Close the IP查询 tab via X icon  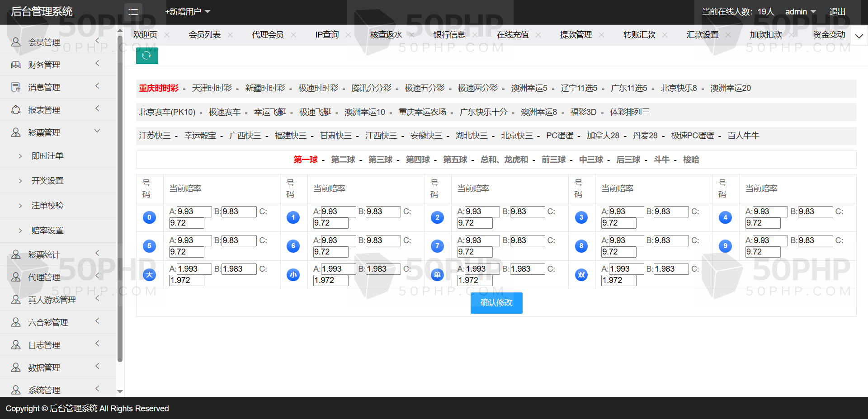pyautogui.click(x=348, y=35)
